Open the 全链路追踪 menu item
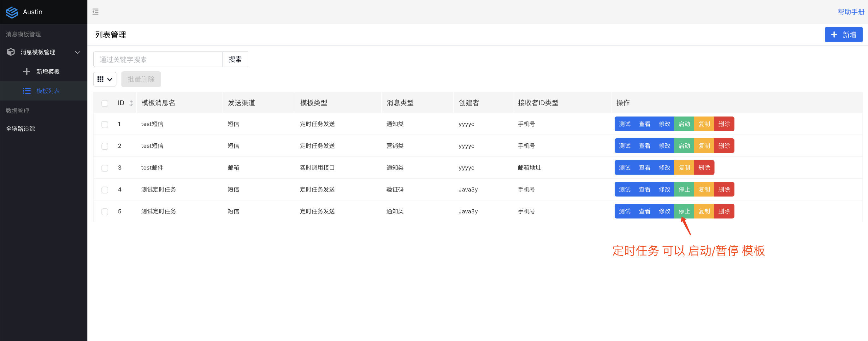Viewport: 868px width, 341px height. point(44,129)
